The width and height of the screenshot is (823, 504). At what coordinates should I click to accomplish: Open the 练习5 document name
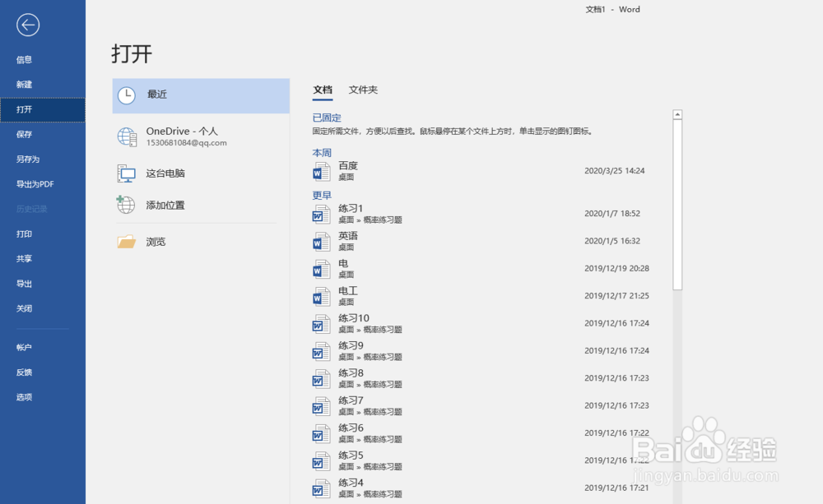[351, 455]
